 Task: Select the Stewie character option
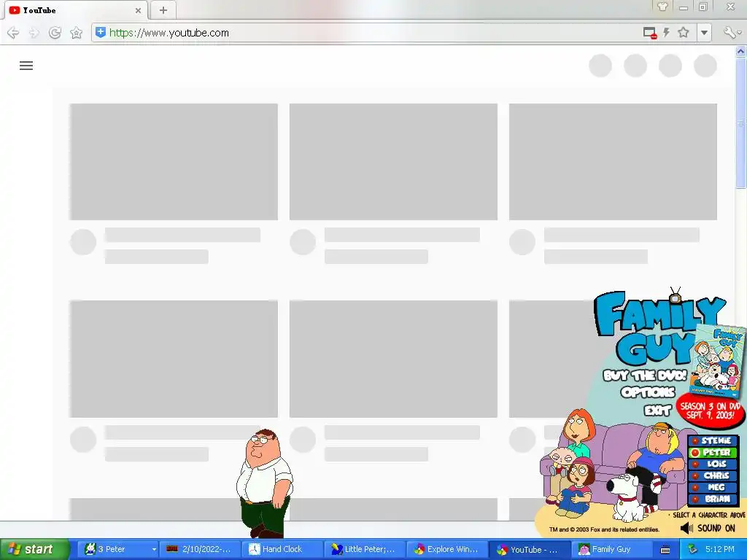[713, 441]
